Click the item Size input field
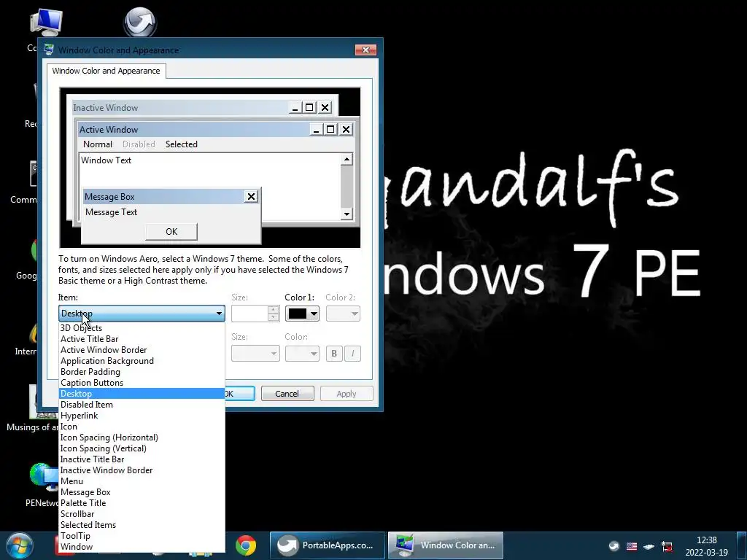The width and height of the screenshot is (747, 560). pyautogui.click(x=249, y=314)
